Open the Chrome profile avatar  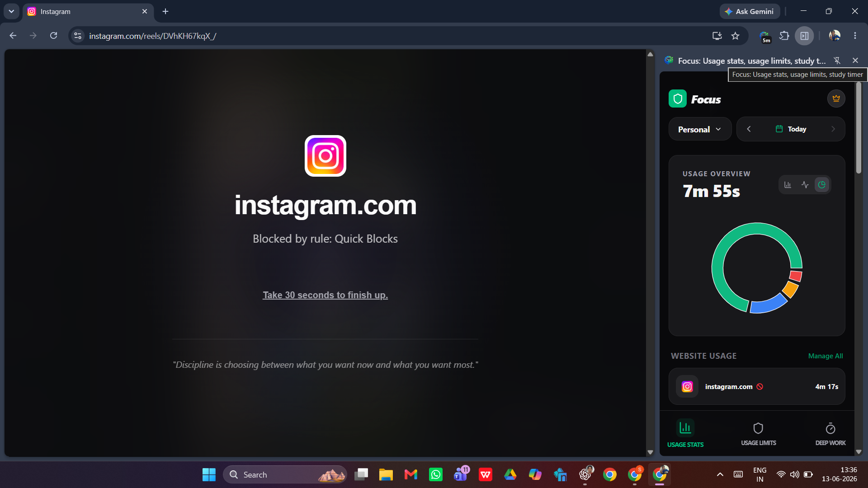tap(835, 36)
